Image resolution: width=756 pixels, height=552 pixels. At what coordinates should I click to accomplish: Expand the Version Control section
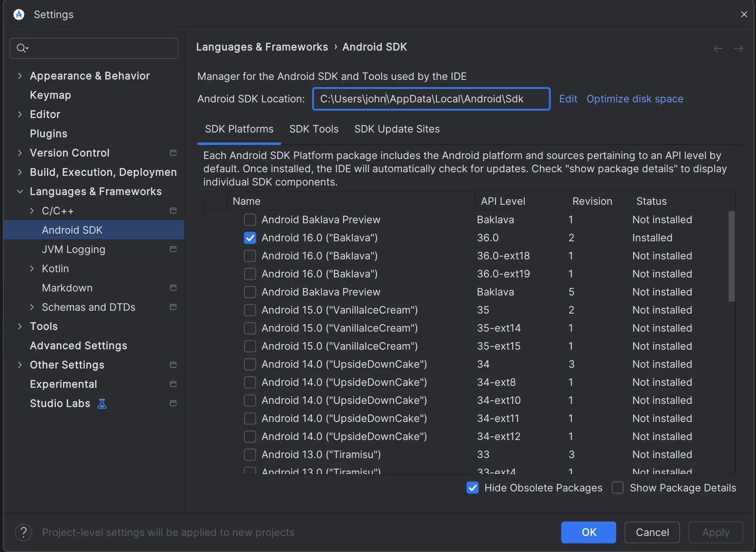tap(20, 153)
